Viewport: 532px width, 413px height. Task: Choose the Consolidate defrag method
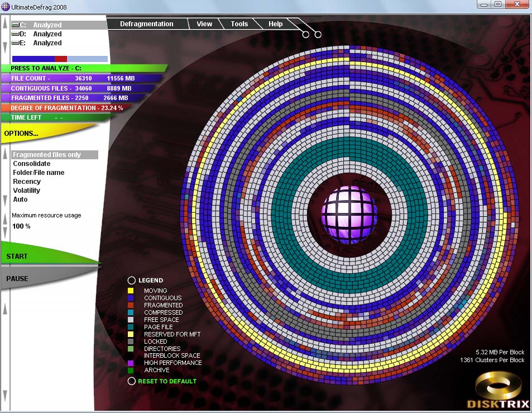32,164
